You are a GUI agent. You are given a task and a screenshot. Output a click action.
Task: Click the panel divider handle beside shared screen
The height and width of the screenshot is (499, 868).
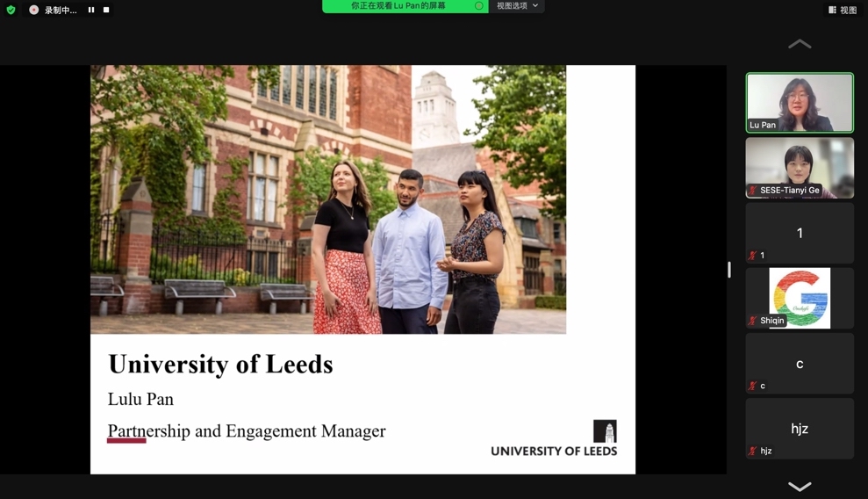click(x=729, y=270)
